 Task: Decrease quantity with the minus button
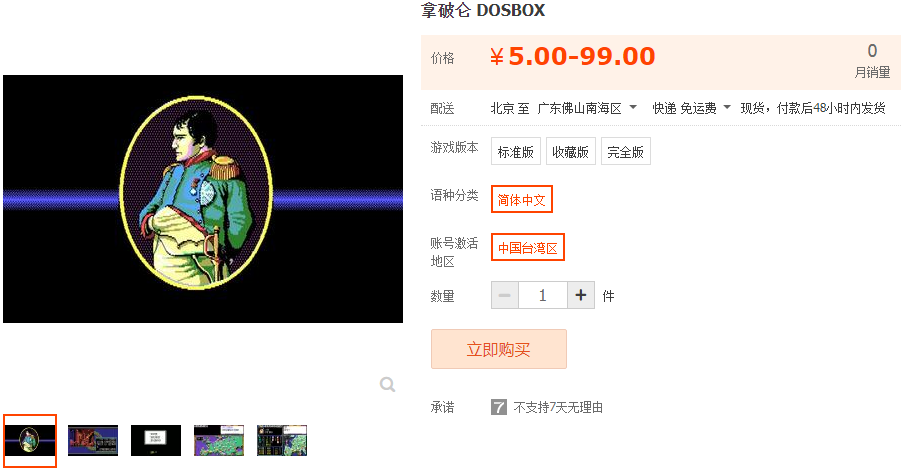coord(505,295)
